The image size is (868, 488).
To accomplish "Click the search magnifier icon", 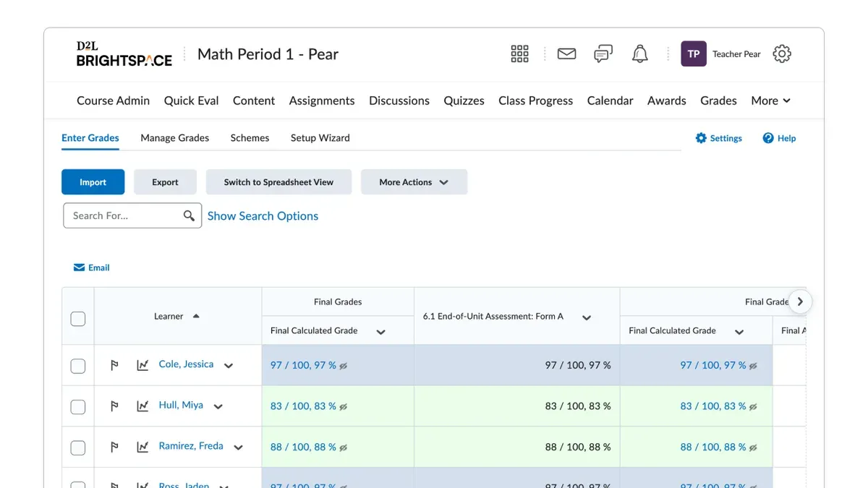I will [x=190, y=215].
